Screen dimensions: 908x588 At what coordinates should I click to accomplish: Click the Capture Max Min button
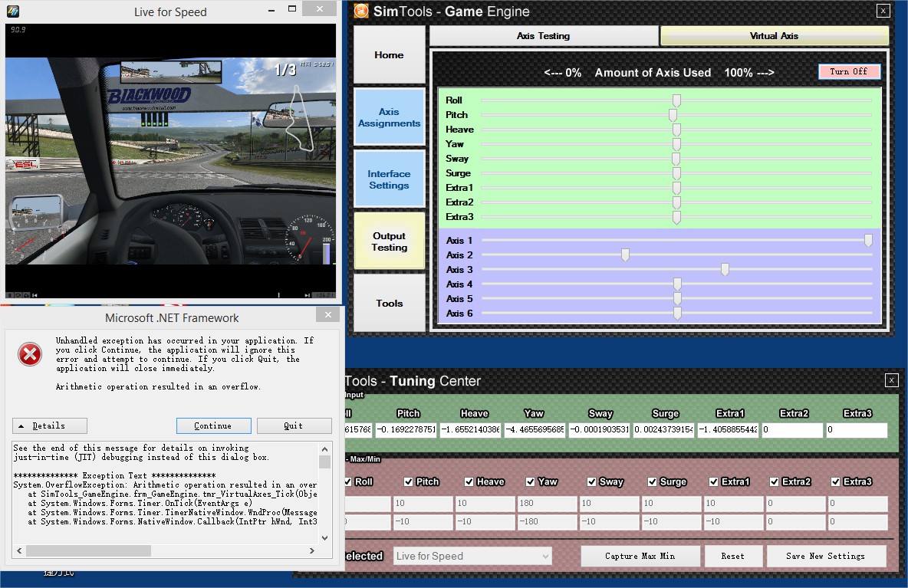point(640,556)
